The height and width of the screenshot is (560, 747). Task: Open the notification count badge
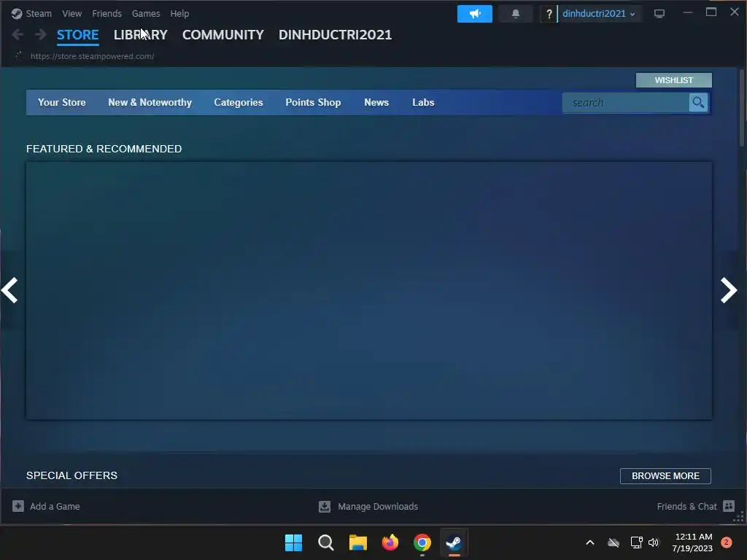click(727, 542)
